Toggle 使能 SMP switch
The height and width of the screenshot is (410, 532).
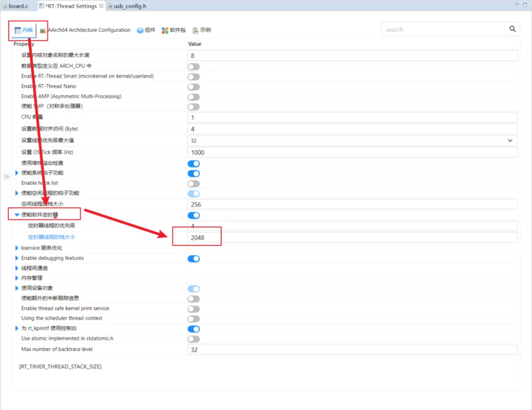194,107
